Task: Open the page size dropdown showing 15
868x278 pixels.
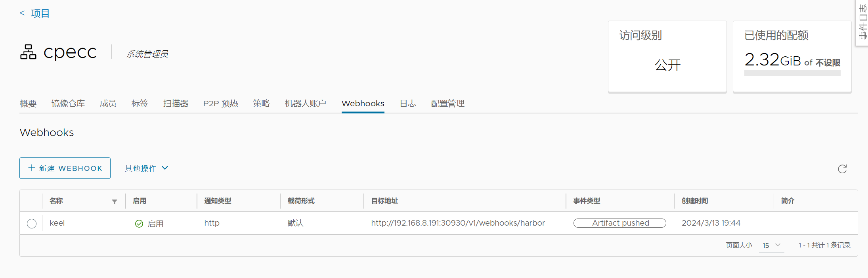Action: click(771, 245)
